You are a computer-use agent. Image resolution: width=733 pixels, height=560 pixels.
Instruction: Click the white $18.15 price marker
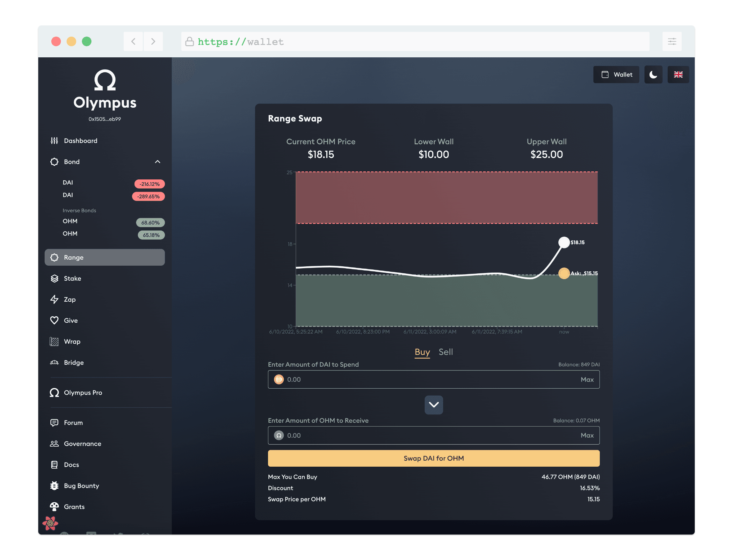[564, 242]
